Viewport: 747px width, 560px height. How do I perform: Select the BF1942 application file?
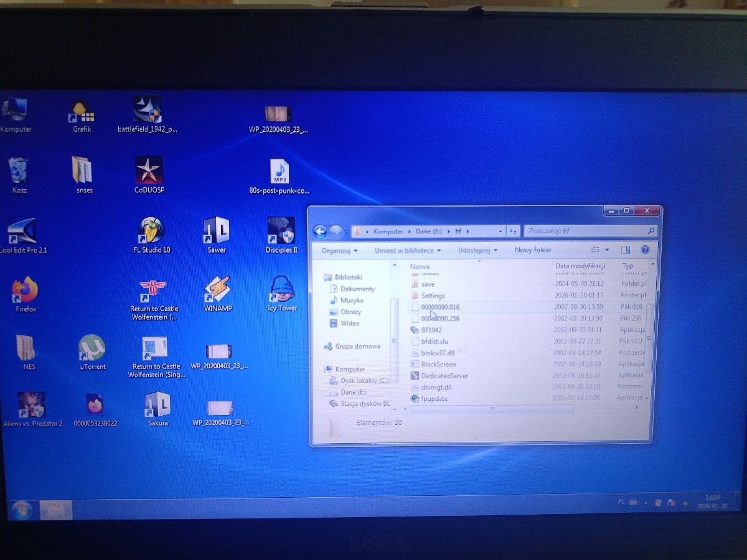(x=431, y=330)
